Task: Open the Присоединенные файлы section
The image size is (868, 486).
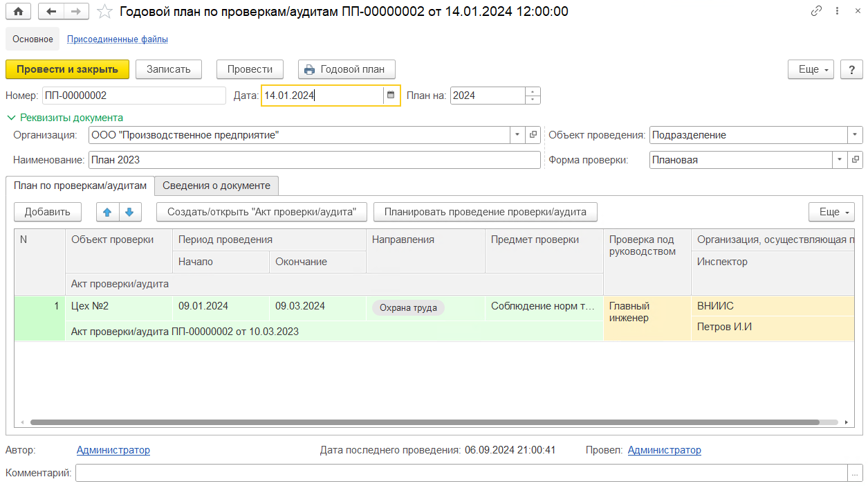Action: [117, 39]
